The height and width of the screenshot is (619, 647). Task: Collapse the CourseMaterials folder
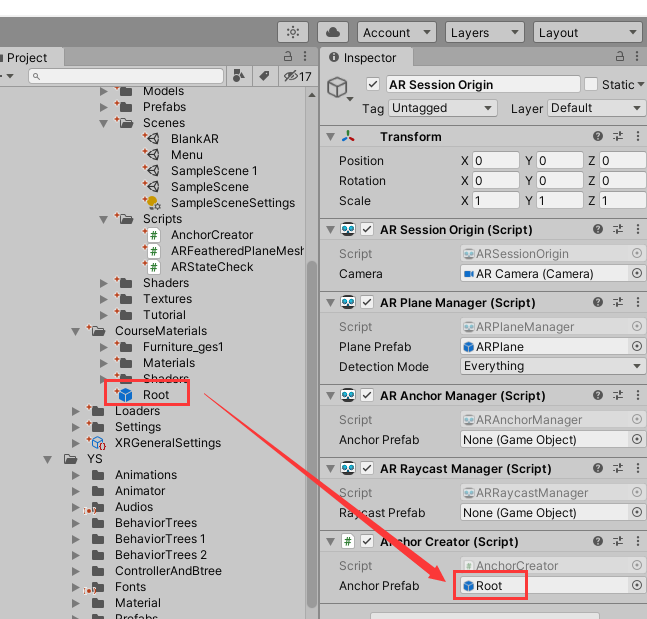point(76,331)
